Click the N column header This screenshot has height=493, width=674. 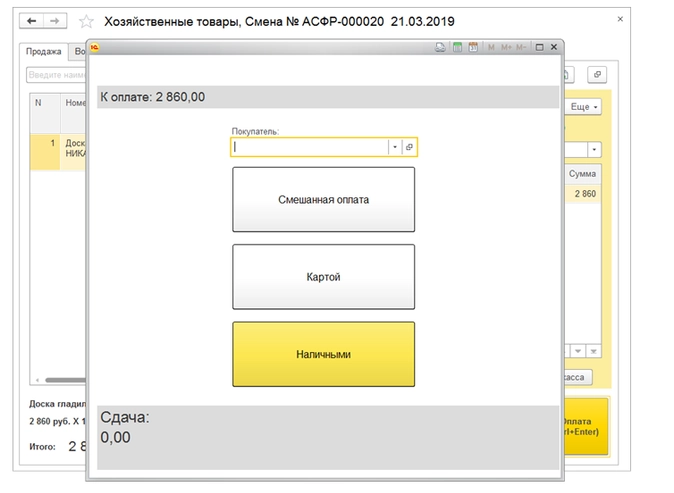[45, 113]
